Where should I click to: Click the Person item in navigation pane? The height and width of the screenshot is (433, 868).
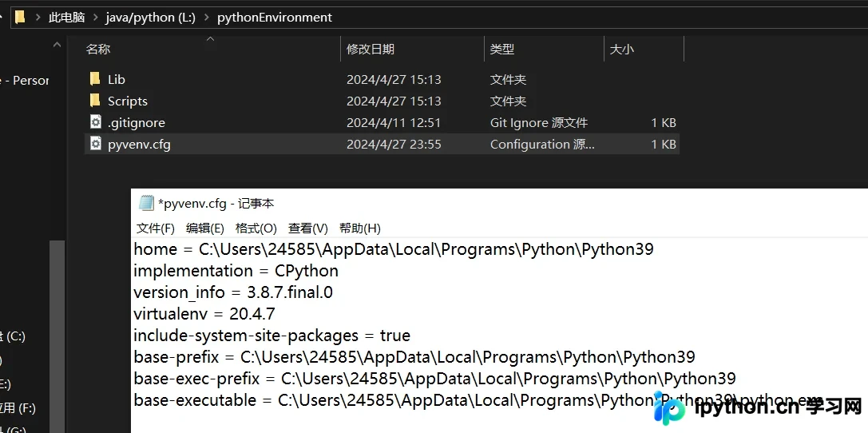[25, 80]
